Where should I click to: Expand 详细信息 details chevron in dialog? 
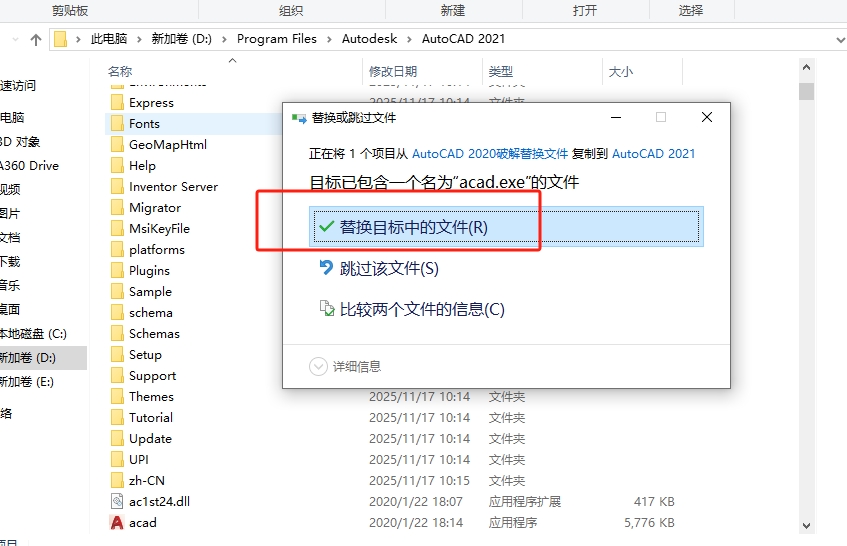(x=318, y=366)
